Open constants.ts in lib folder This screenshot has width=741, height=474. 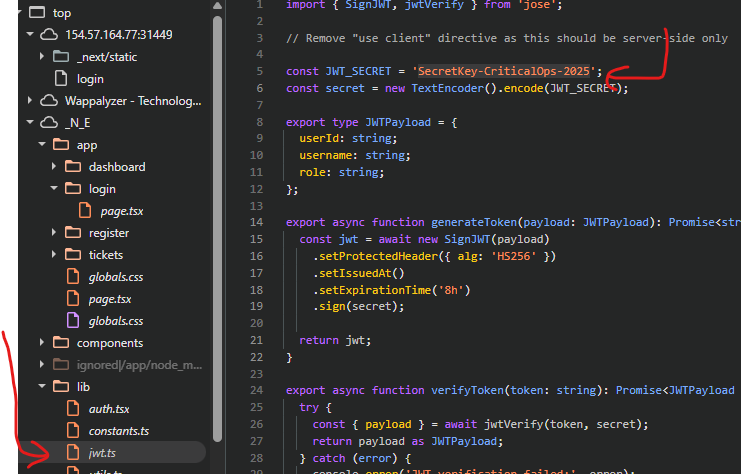[x=119, y=431]
